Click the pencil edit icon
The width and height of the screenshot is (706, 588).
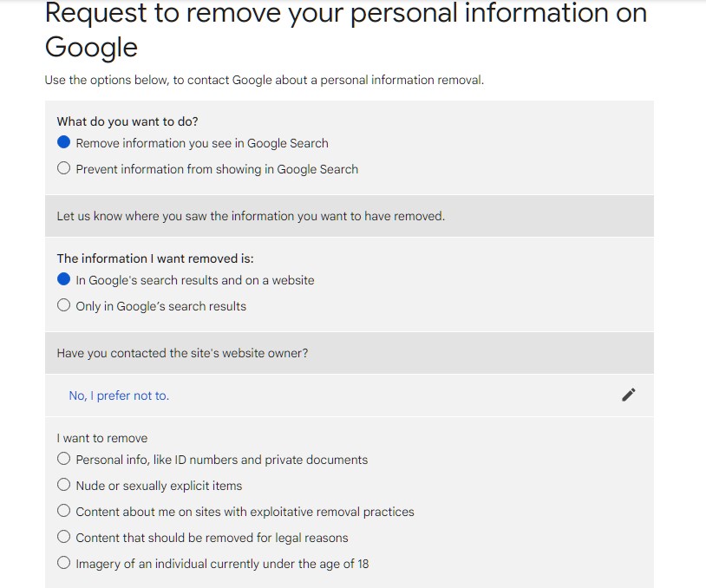pyautogui.click(x=629, y=395)
